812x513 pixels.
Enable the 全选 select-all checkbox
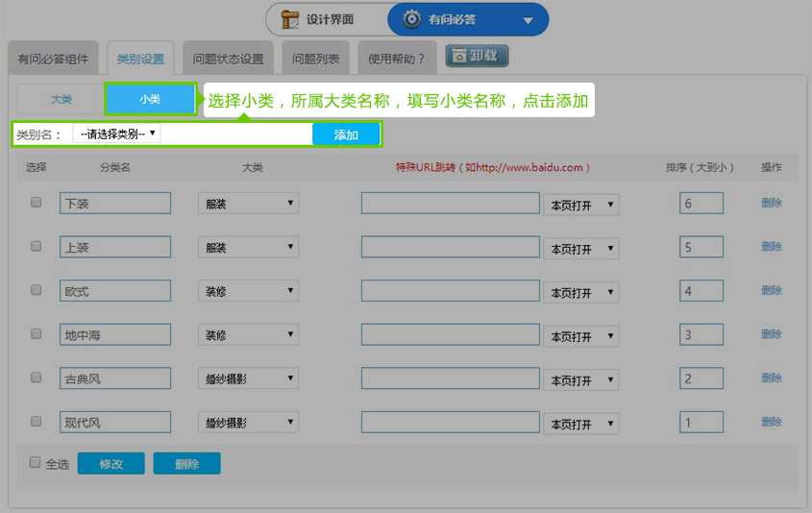coord(36,463)
